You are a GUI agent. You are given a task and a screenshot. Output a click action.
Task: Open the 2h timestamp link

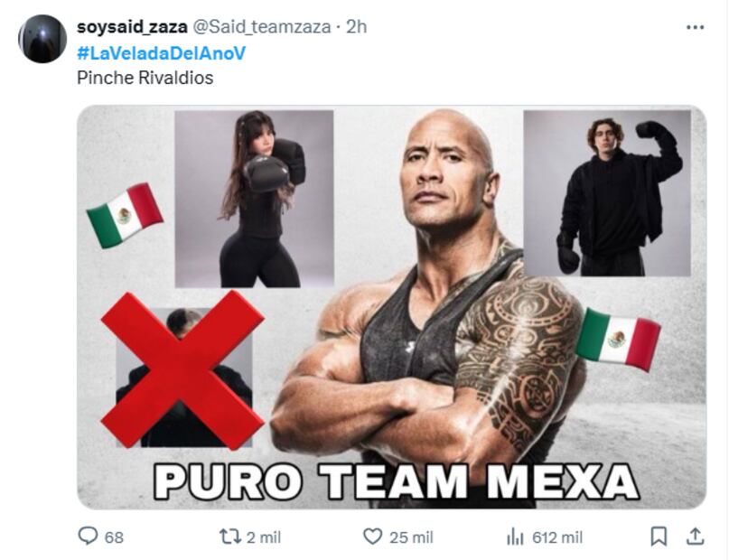pos(357,27)
